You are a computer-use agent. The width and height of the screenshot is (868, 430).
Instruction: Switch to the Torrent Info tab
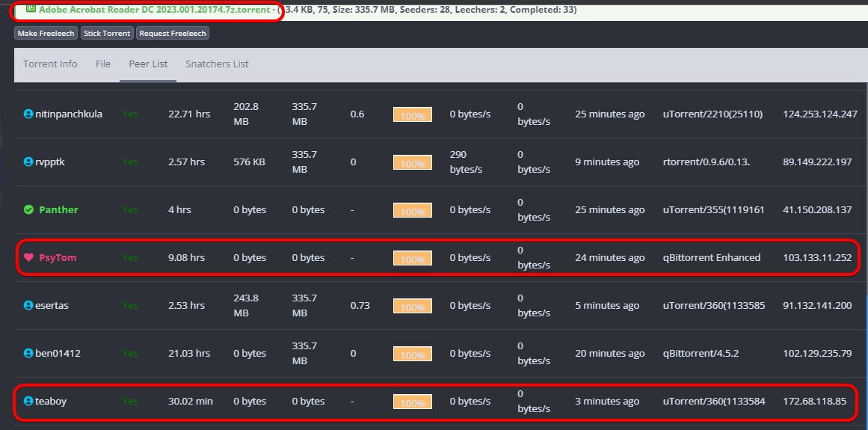click(x=50, y=64)
